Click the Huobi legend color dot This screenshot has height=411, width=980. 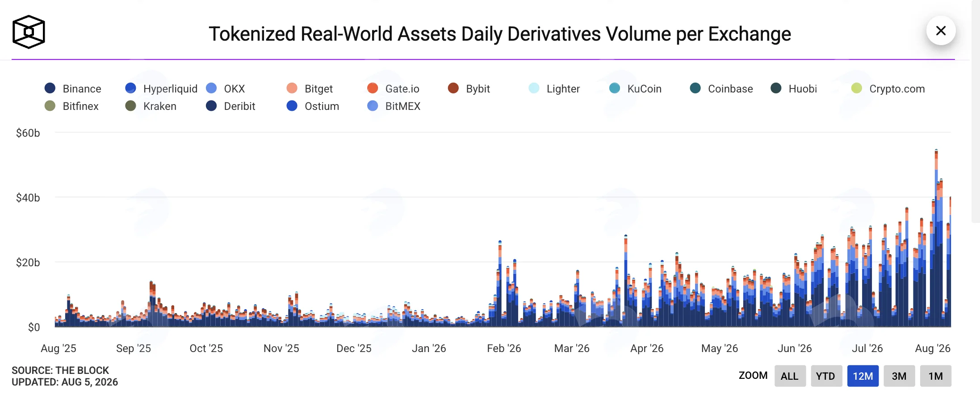tap(776, 88)
